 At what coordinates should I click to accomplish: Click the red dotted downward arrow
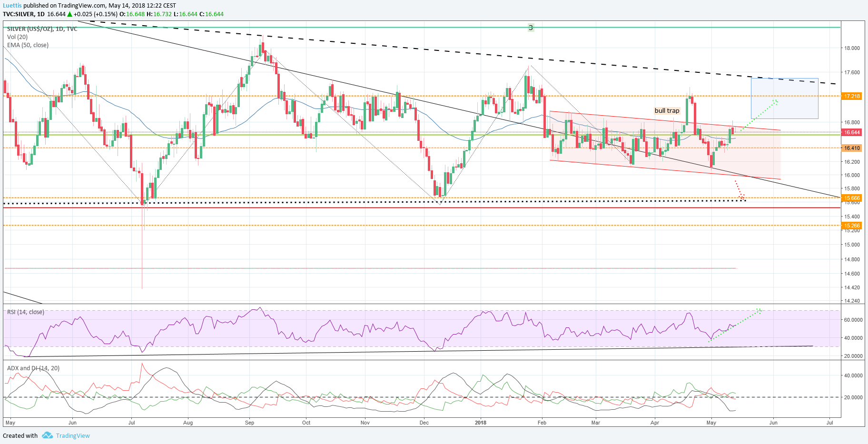[740, 189]
